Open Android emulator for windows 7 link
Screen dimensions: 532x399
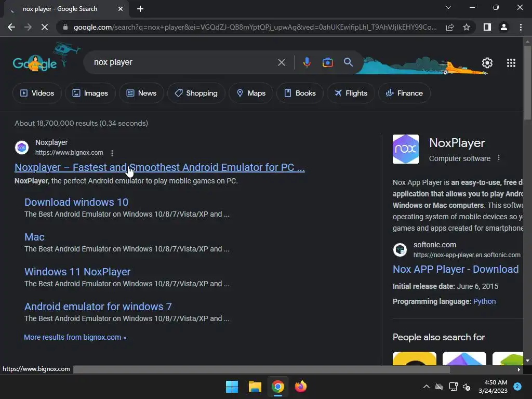[98, 307]
